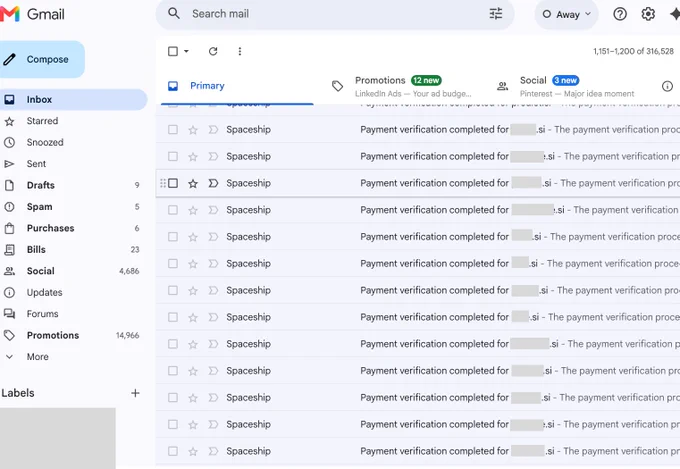Click the 1,151–1,200 of 316,528 page counter
This screenshot has width=680, height=469.
[x=633, y=51]
